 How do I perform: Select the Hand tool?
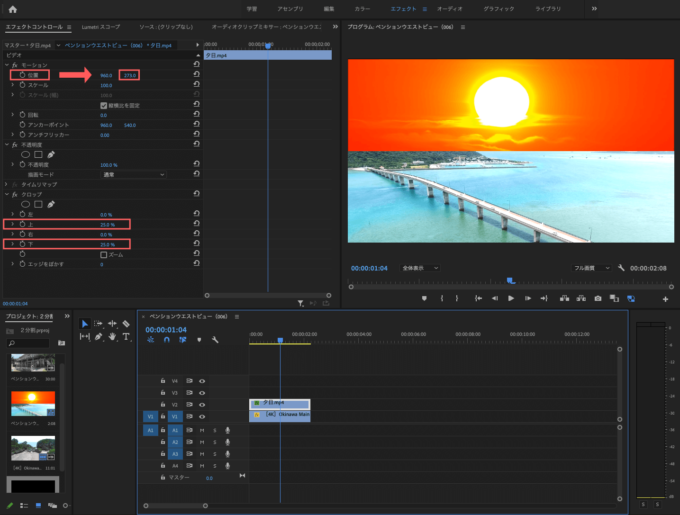pyautogui.click(x=112, y=336)
